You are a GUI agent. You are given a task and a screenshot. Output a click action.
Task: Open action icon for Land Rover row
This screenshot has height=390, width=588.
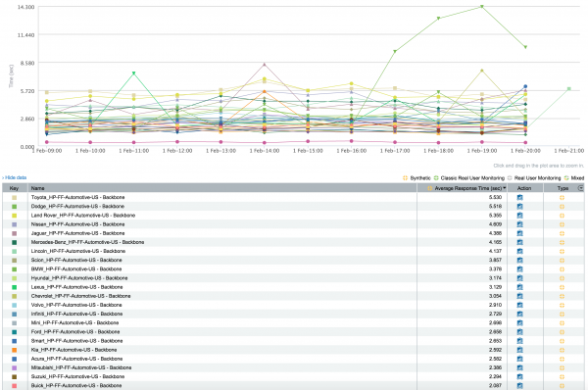[x=519, y=216]
